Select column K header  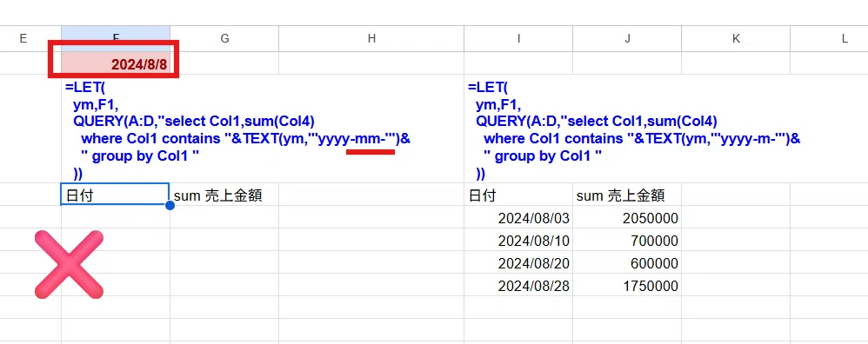tap(736, 38)
